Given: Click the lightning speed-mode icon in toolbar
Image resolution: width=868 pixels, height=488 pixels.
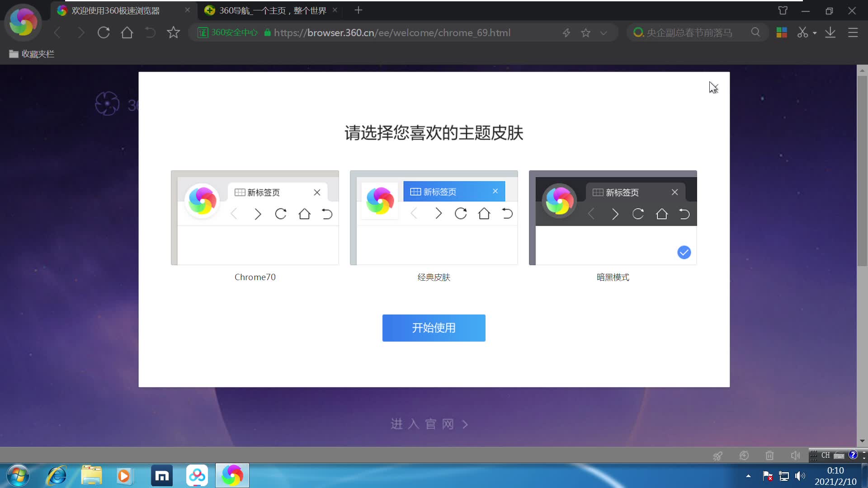Looking at the screenshot, I should [566, 33].
